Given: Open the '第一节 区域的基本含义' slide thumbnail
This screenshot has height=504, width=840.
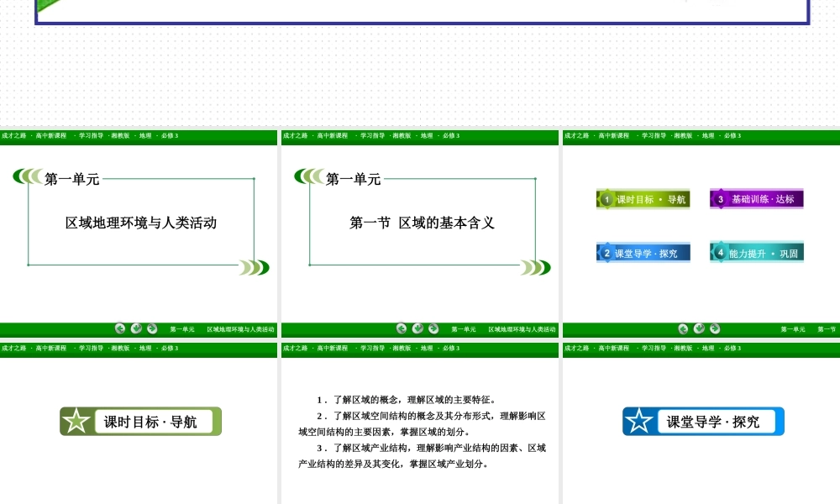Looking at the screenshot, I should click(422, 223).
